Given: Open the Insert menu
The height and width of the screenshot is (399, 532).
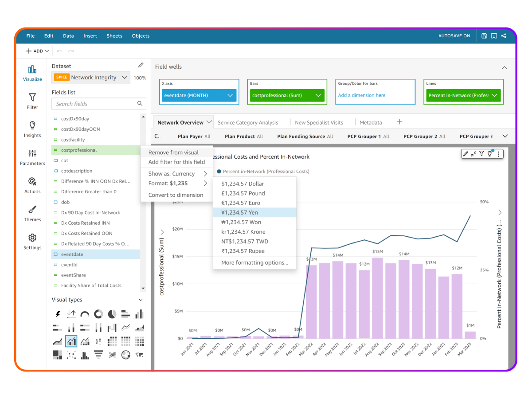Looking at the screenshot, I should [90, 36].
